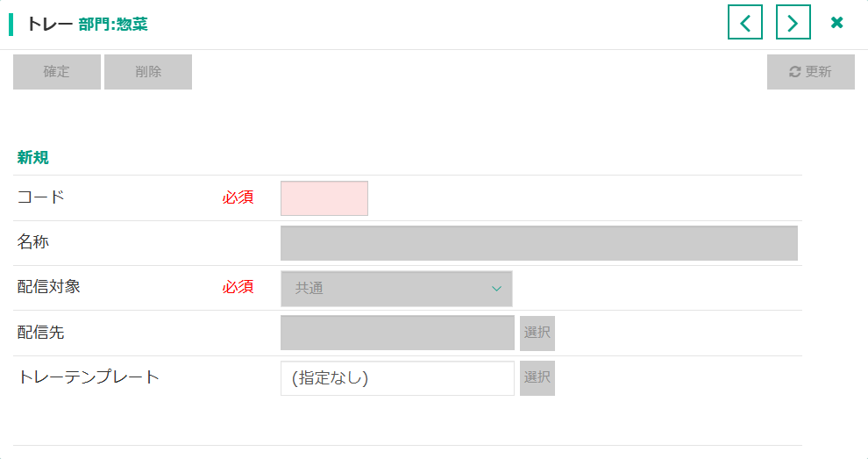This screenshot has width=868, height=459.
Task: Focus the コード required input field
Action: tap(324, 198)
